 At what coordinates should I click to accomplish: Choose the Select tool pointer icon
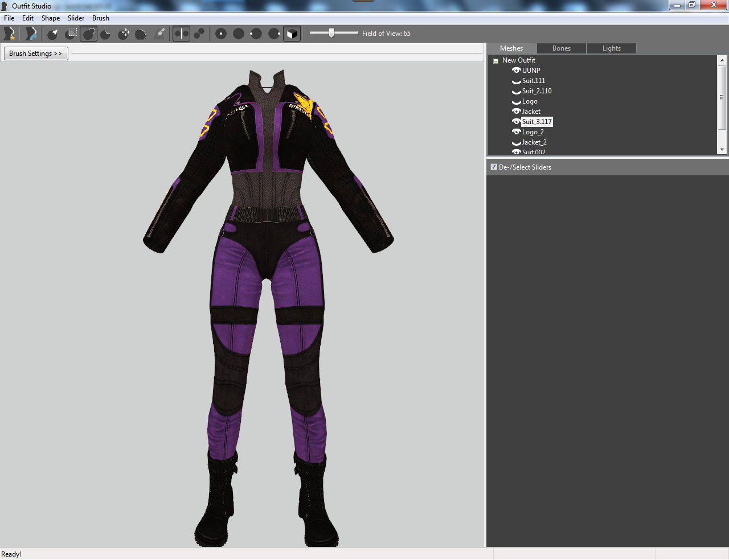pyautogui.click(x=52, y=34)
